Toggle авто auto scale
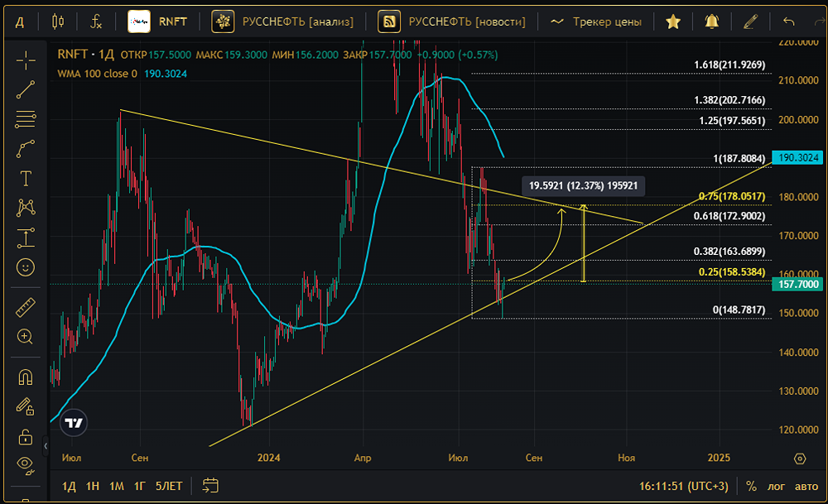The height and width of the screenshot is (504, 828). (x=806, y=486)
